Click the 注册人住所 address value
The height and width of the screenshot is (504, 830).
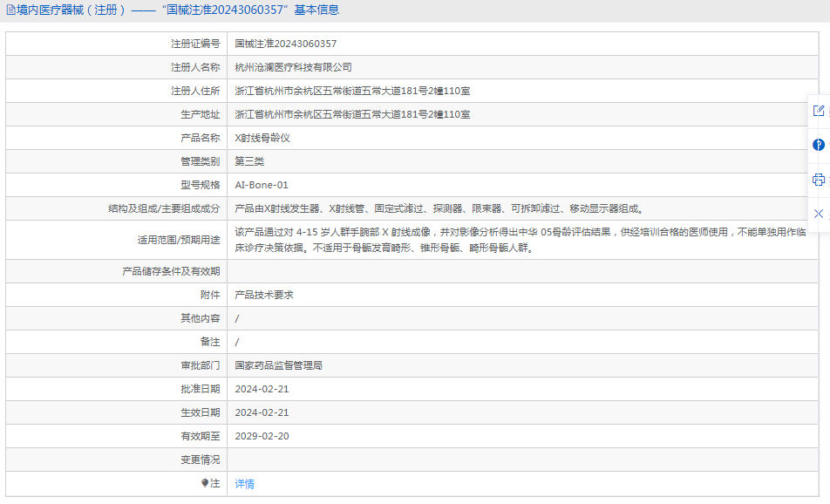[352, 91]
